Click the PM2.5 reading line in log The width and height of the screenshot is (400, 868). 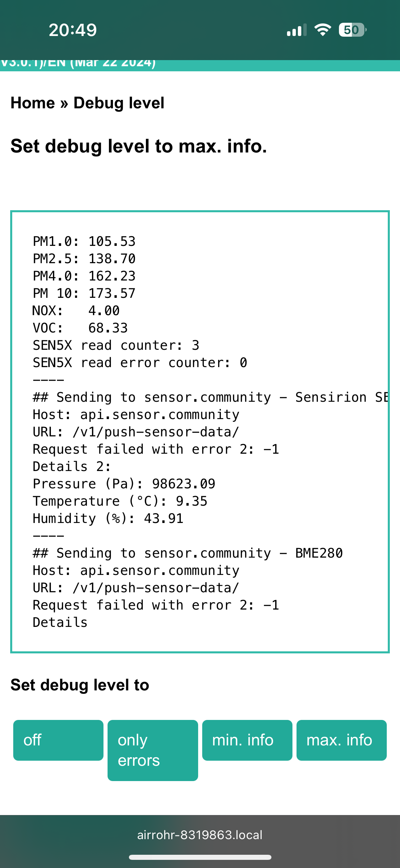84,259
